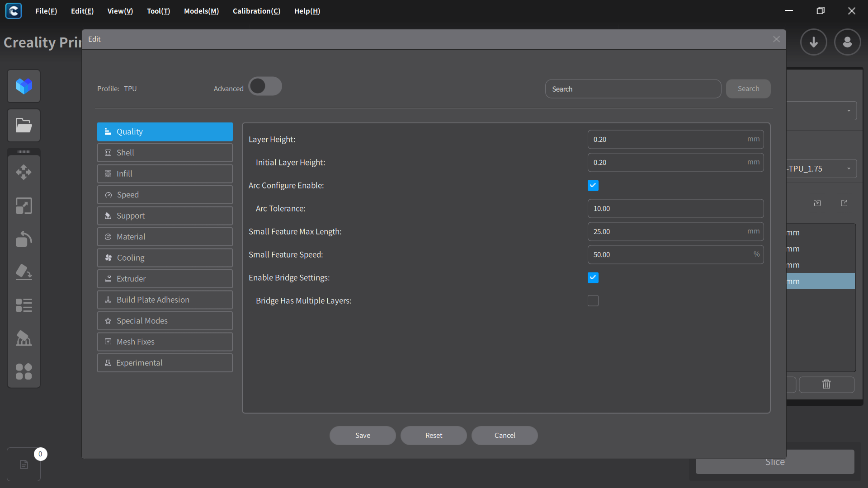The width and height of the screenshot is (868, 488).
Task: Open the Calibration menu
Action: click(256, 11)
